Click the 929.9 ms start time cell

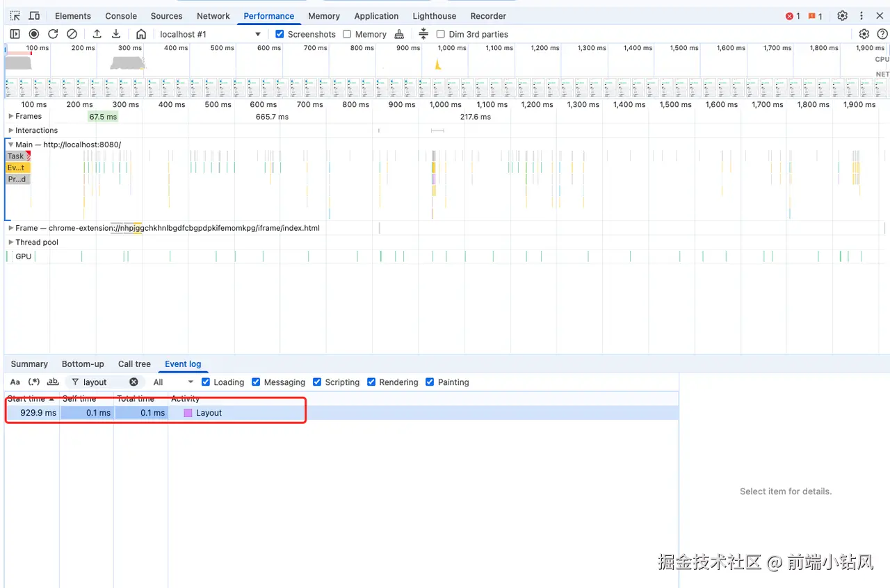(x=32, y=413)
